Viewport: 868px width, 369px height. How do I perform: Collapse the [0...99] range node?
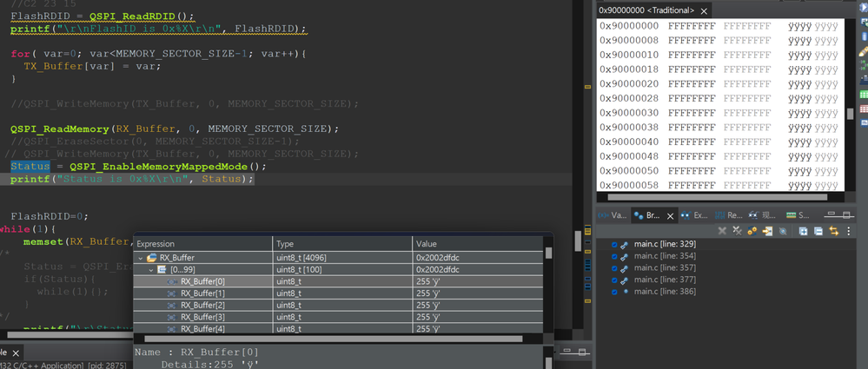[152, 269]
